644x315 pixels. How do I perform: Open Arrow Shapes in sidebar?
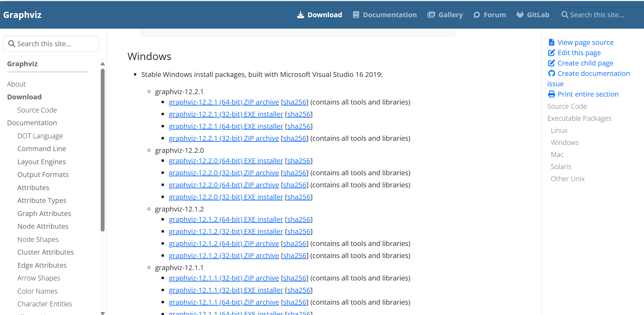pyautogui.click(x=39, y=278)
